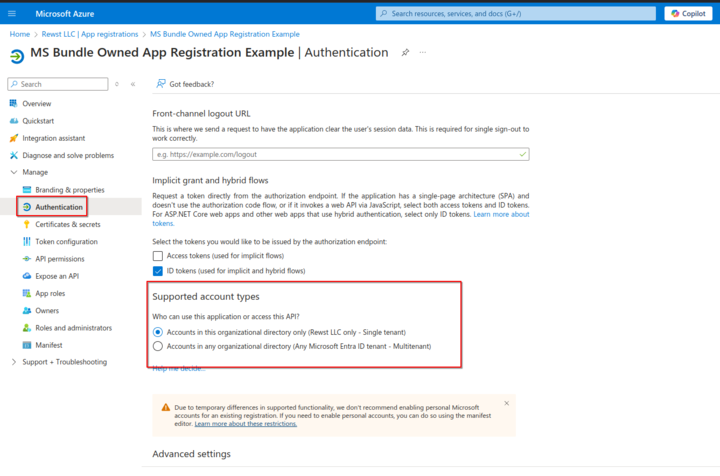Select the Multitenant accounts radio option

(157, 346)
